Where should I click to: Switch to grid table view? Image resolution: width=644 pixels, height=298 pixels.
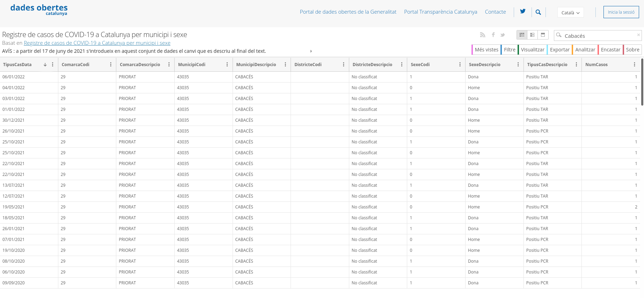pyautogui.click(x=522, y=35)
